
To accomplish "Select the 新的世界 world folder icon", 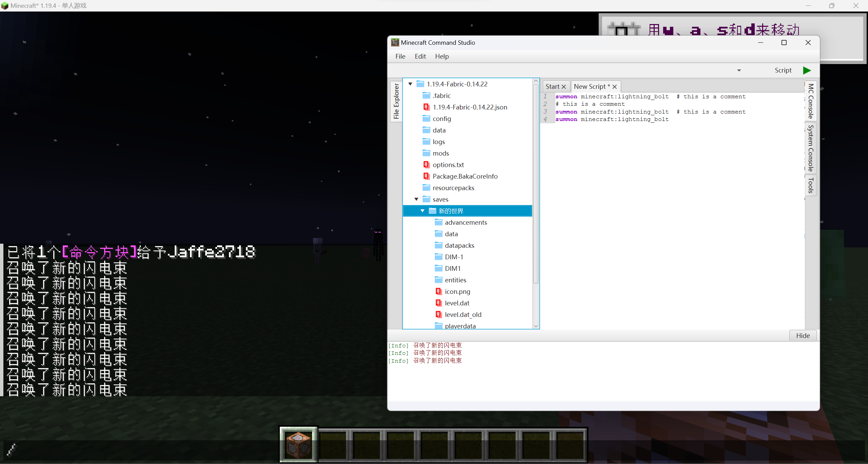I will click(x=432, y=210).
